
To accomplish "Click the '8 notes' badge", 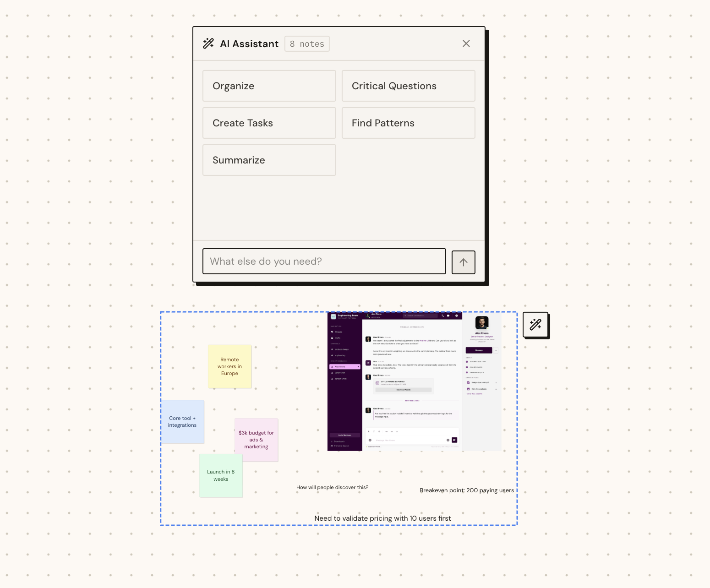I will pyautogui.click(x=307, y=44).
